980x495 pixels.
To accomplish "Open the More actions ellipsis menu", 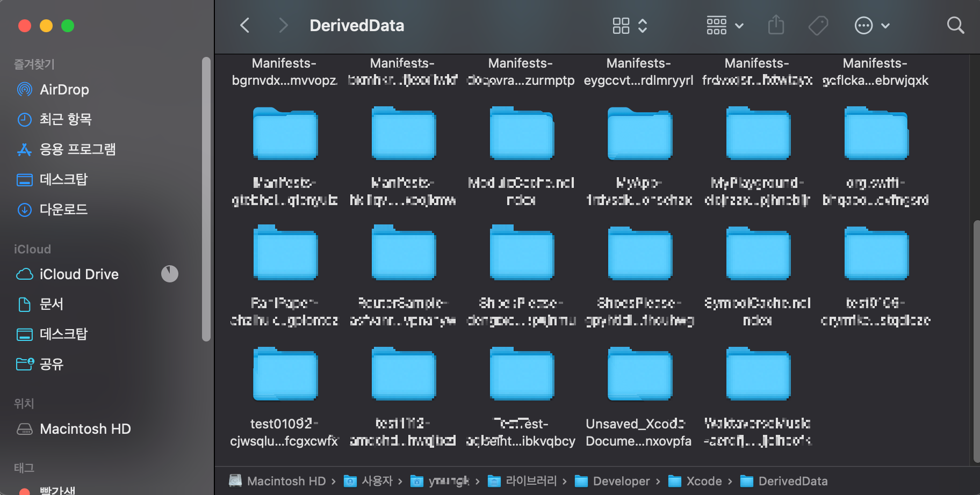I will click(x=872, y=25).
